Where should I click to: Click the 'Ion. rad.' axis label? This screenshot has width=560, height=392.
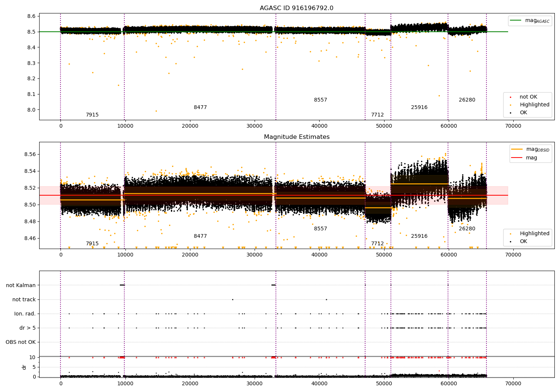(x=25, y=314)
